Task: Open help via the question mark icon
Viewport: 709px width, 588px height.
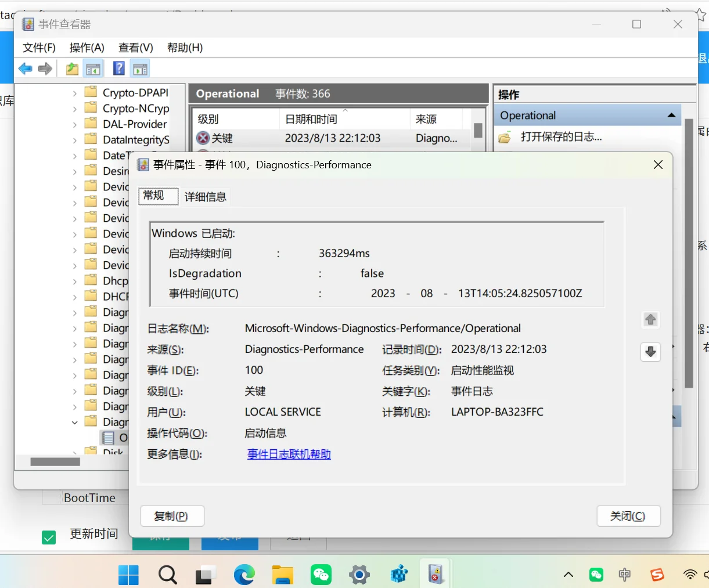Action: click(119, 68)
